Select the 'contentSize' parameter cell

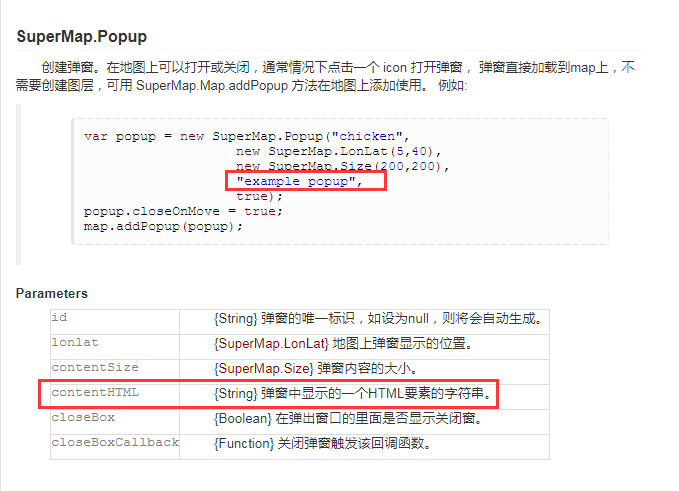coord(115,372)
